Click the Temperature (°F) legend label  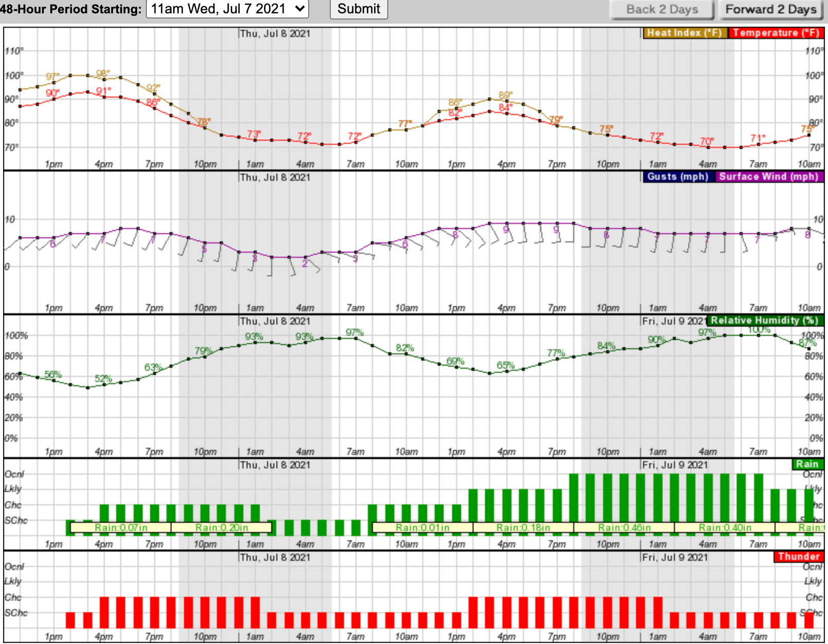tap(776, 33)
